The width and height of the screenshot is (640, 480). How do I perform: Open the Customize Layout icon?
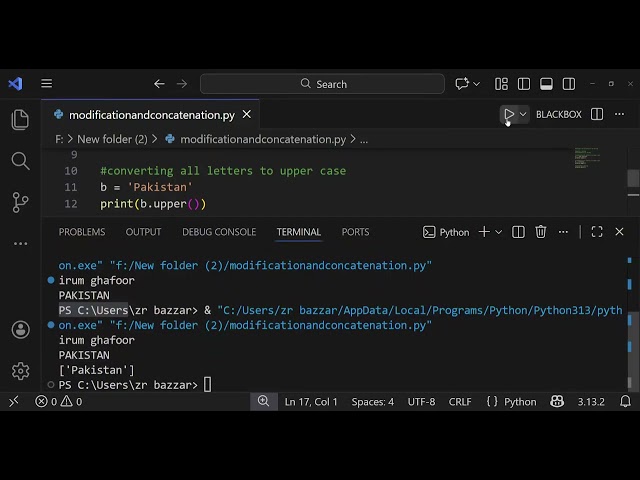[501, 84]
